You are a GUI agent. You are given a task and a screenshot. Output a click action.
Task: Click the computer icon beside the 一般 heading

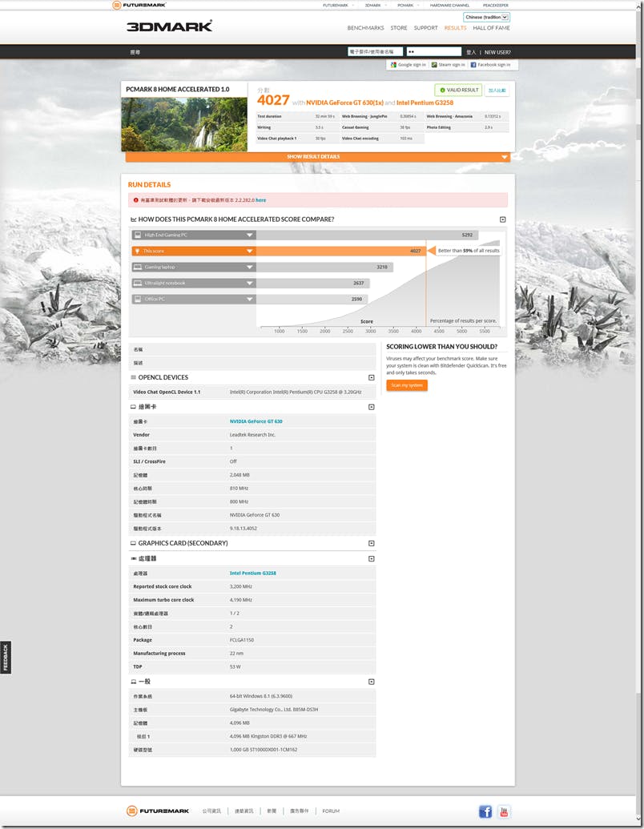click(x=133, y=682)
